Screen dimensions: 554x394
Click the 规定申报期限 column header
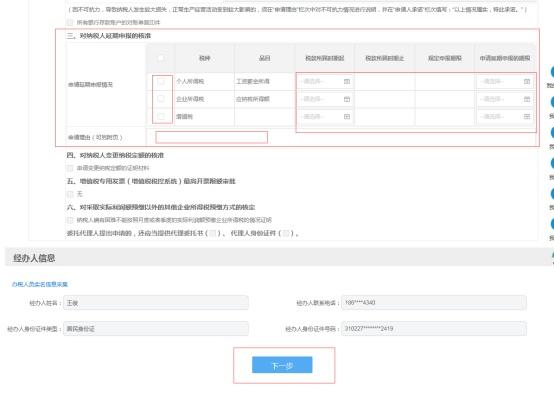[x=445, y=58]
